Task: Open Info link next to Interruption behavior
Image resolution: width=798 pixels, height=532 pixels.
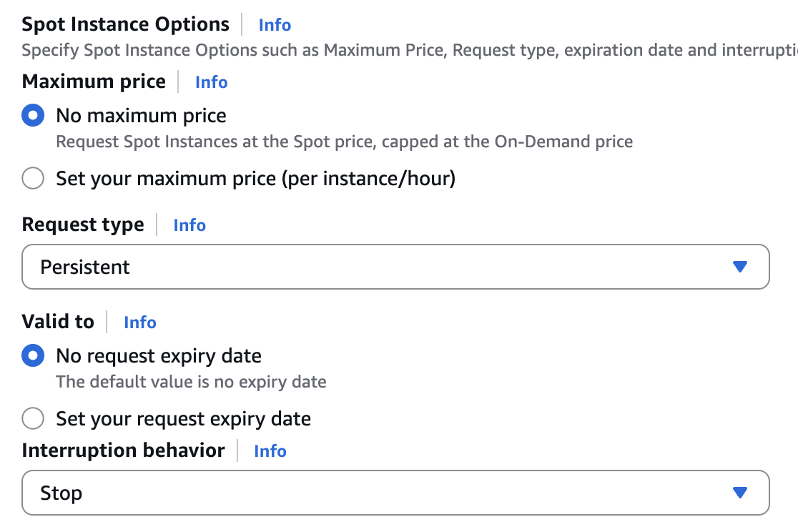Action: pos(270,451)
